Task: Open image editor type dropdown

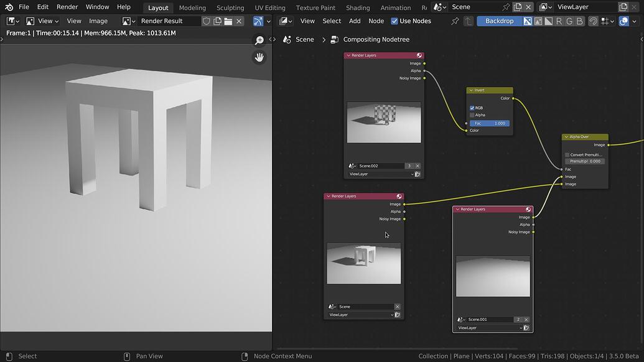Action: click(x=12, y=21)
